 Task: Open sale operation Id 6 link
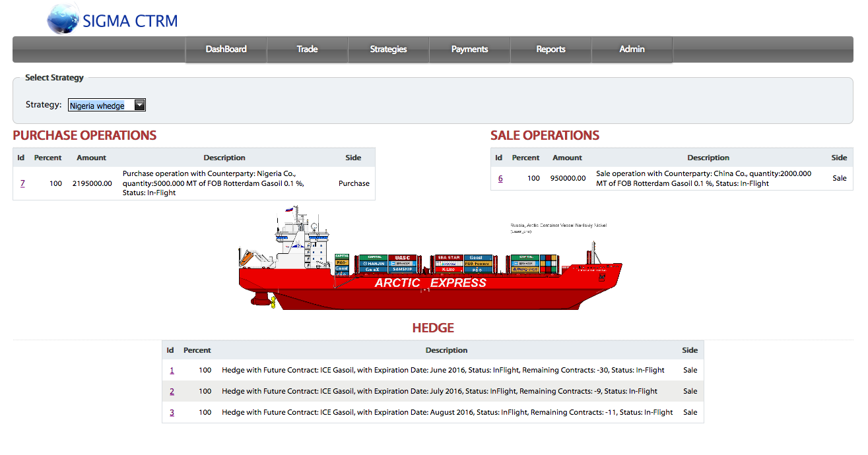coord(500,179)
